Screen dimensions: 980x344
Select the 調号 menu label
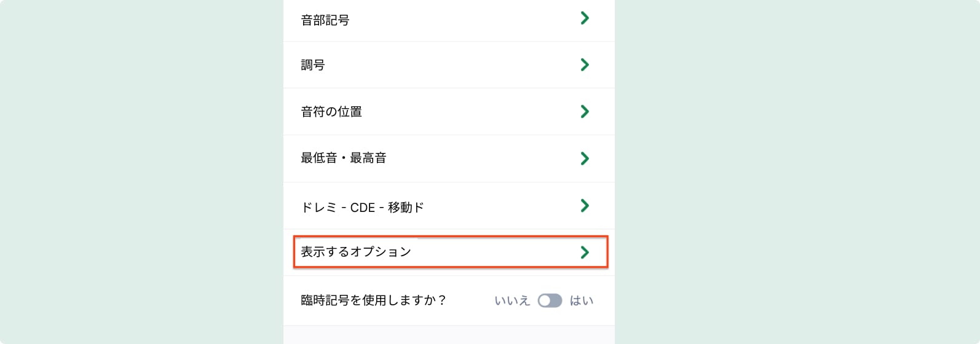click(313, 65)
